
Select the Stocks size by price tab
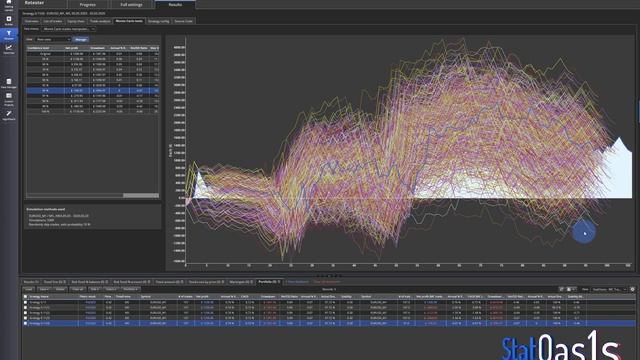tap(206, 282)
